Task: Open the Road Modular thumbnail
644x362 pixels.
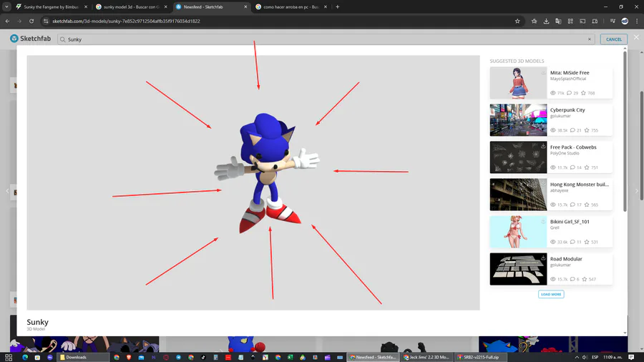Action: point(518,269)
